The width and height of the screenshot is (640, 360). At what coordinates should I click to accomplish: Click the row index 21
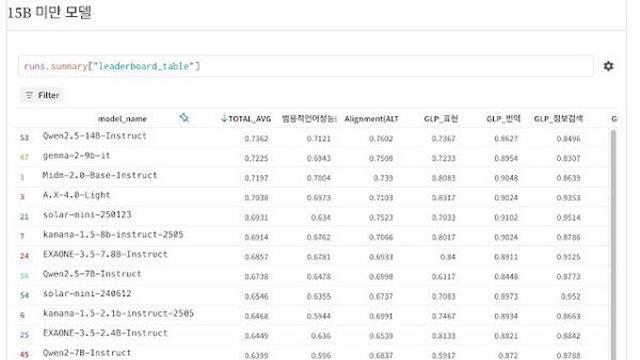(x=24, y=217)
